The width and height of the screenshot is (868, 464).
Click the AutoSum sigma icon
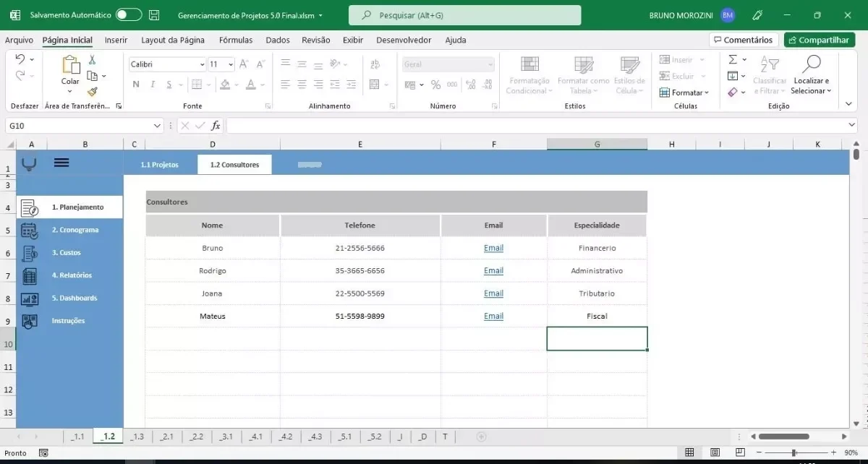tap(733, 60)
